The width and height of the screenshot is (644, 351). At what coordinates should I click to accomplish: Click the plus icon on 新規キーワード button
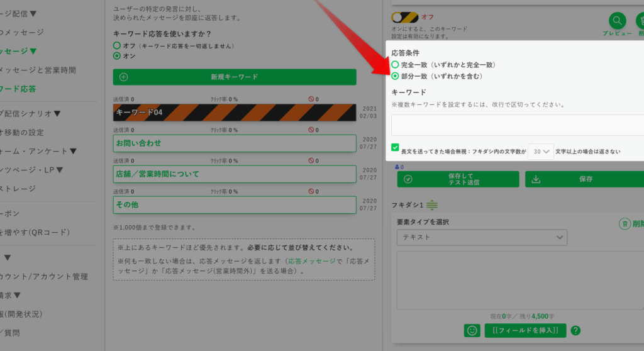124,77
